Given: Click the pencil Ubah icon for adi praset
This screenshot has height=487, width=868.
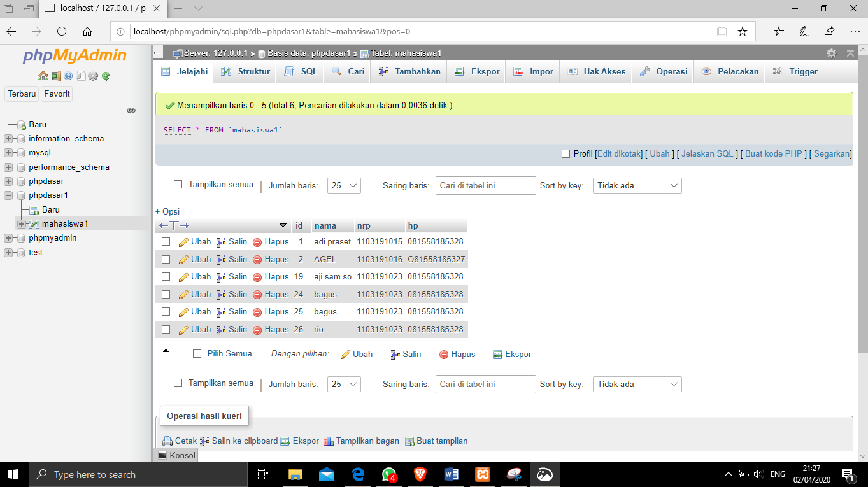Looking at the screenshot, I should [x=183, y=243].
